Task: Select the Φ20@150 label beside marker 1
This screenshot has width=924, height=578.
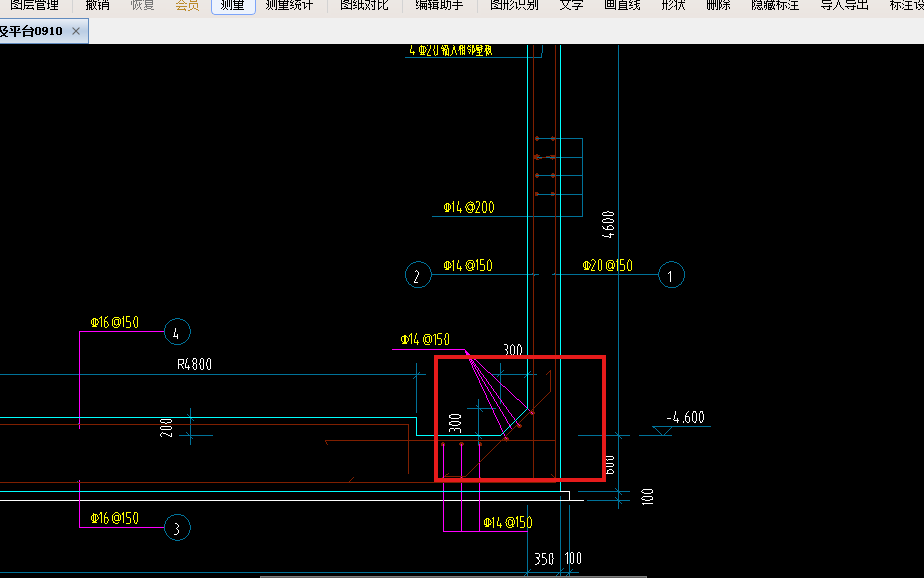Action: click(x=608, y=266)
